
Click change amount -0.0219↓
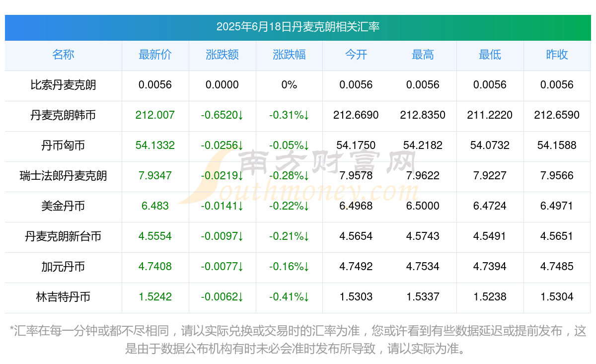coord(222,176)
